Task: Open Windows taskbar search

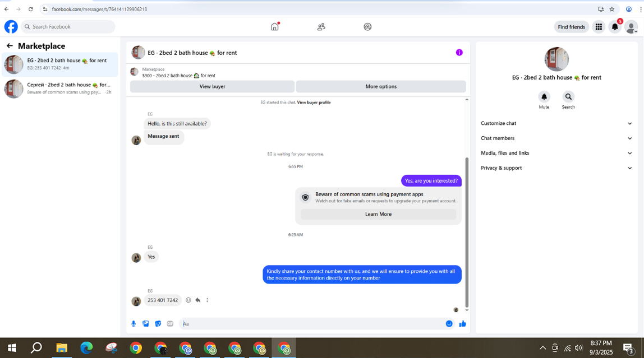Action: click(x=36, y=348)
